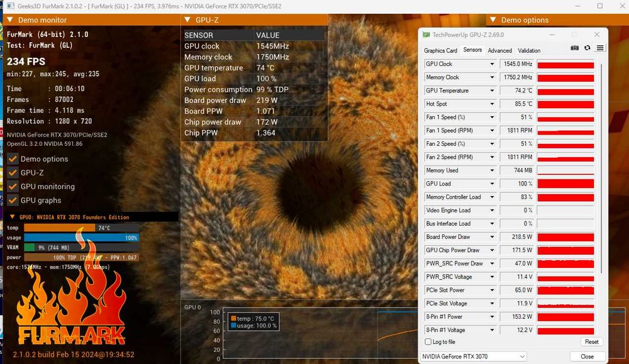Collapse the GPU-Z overlay panel triangle
Viewport: 629px width, 364px height.
click(188, 20)
